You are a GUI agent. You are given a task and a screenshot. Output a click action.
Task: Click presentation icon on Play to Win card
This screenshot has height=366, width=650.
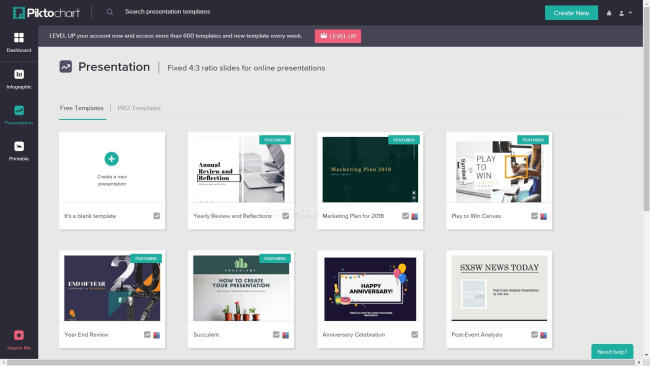coord(534,216)
